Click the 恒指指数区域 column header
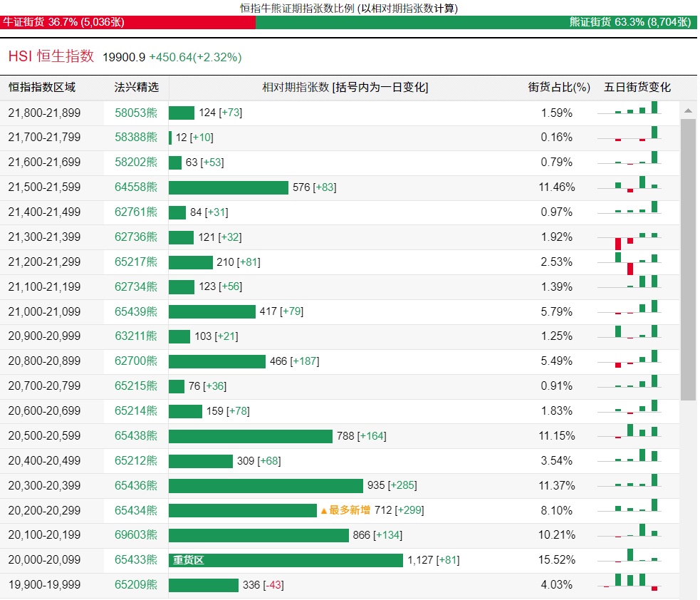 click(42, 87)
